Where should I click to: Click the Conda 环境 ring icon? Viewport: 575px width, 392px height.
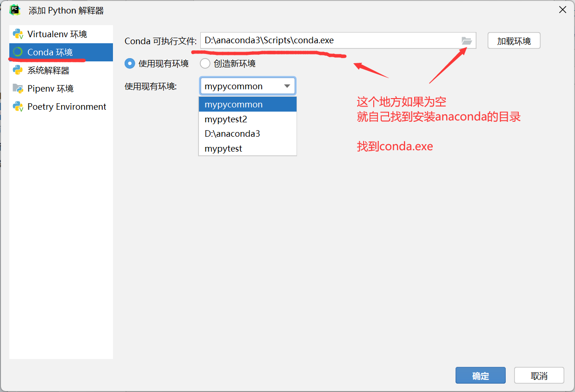(x=18, y=52)
